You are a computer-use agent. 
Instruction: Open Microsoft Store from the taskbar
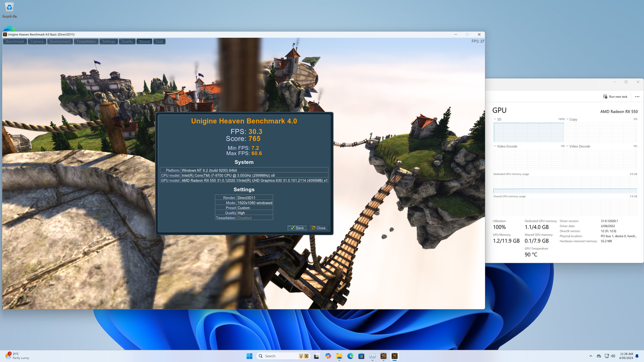point(361,356)
